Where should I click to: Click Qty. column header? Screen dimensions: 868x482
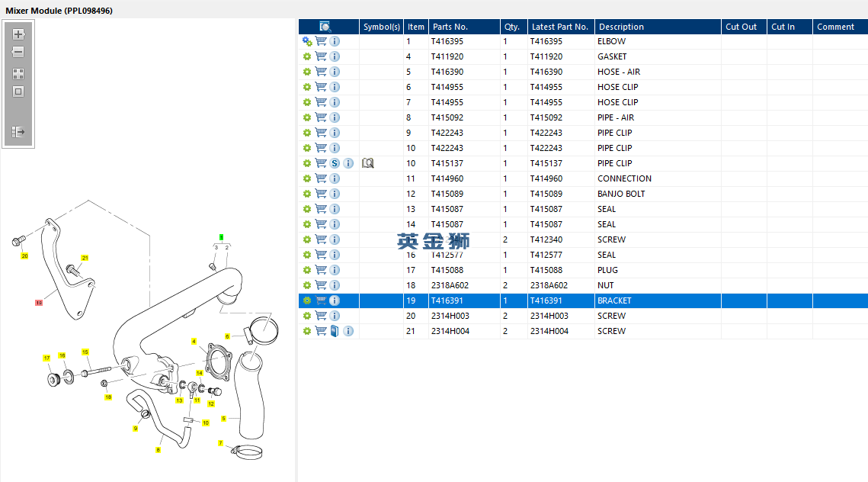(x=512, y=27)
